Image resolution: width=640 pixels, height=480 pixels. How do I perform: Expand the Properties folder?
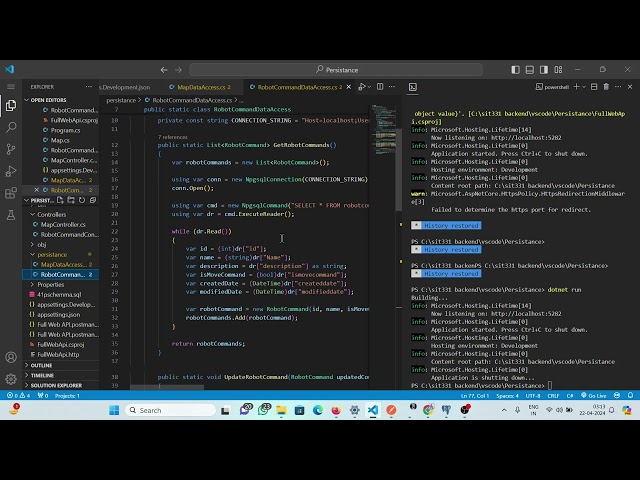tap(32, 284)
